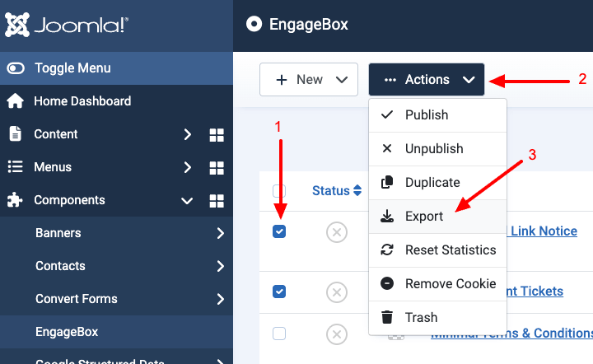Viewport: 593px width, 364px height.
Task: Click the ellipsis icon on Actions button
Action: coord(390,80)
